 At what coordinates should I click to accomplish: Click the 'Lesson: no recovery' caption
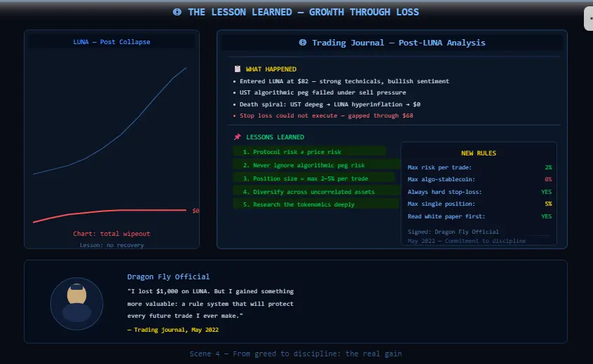click(111, 245)
